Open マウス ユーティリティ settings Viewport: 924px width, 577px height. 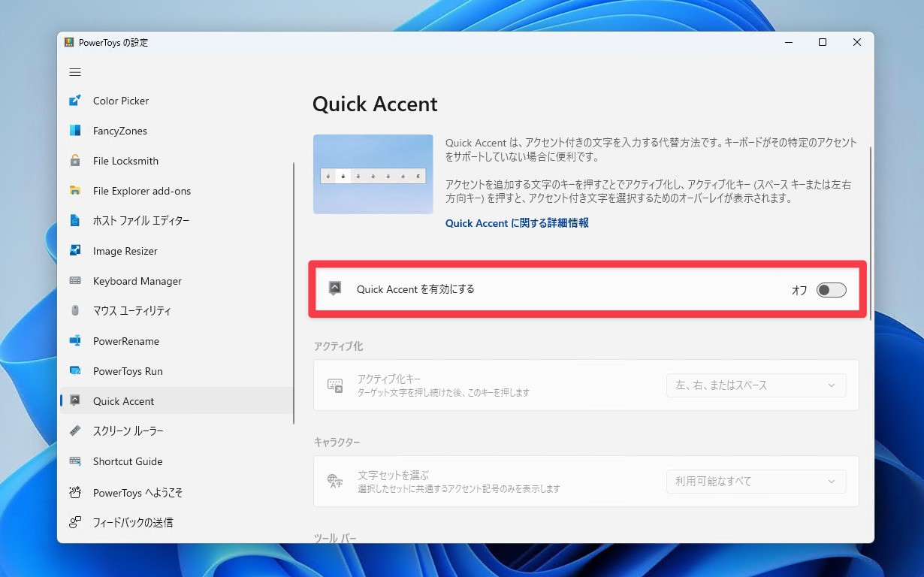point(132,311)
